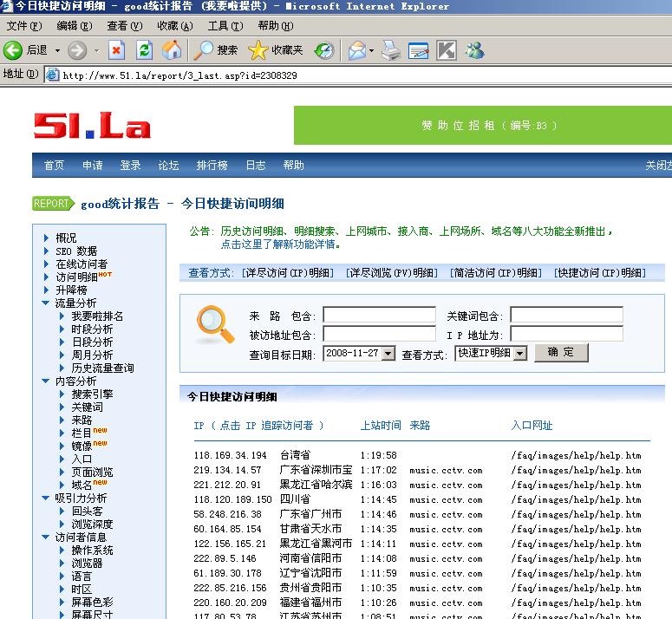Stop page loading with red X icon
Screen dimensions: 672x619
(116, 50)
